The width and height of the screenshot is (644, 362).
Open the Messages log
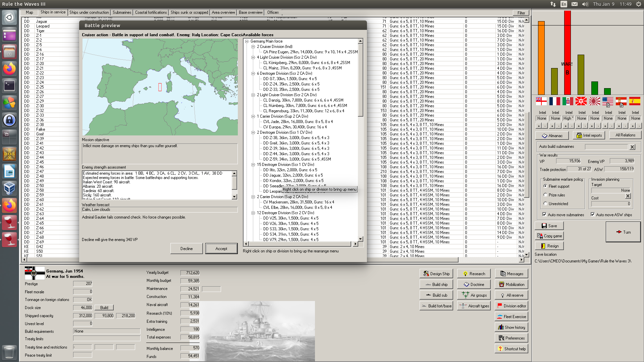click(511, 274)
